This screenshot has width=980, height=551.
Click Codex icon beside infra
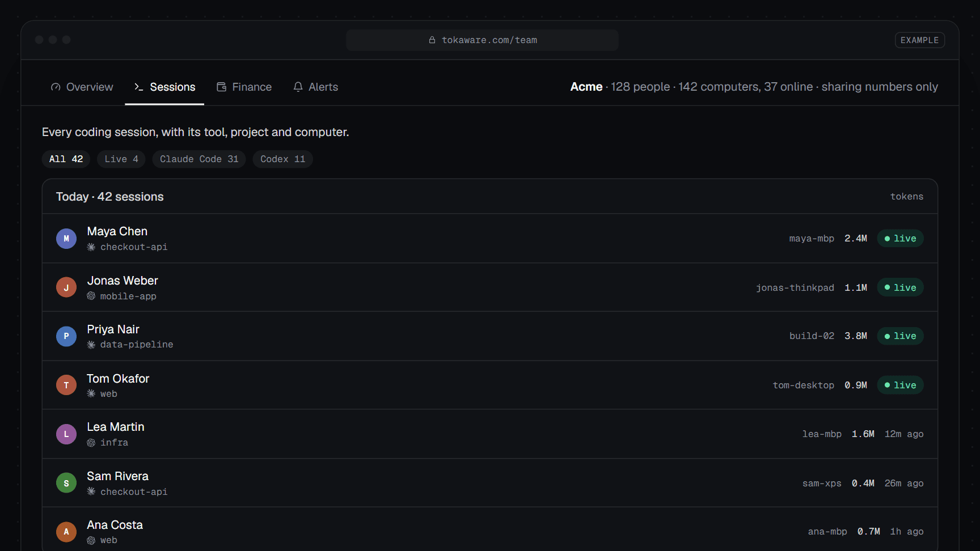(x=91, y=443)
